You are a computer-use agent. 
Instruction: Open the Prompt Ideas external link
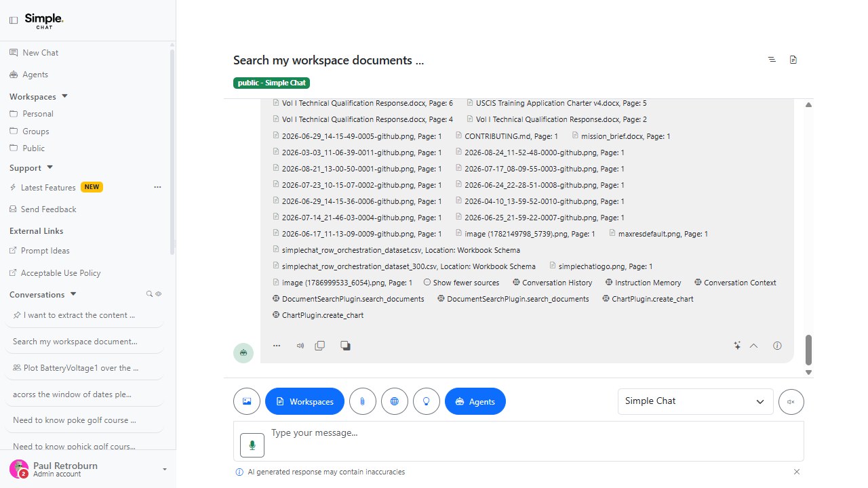[40, 251]
